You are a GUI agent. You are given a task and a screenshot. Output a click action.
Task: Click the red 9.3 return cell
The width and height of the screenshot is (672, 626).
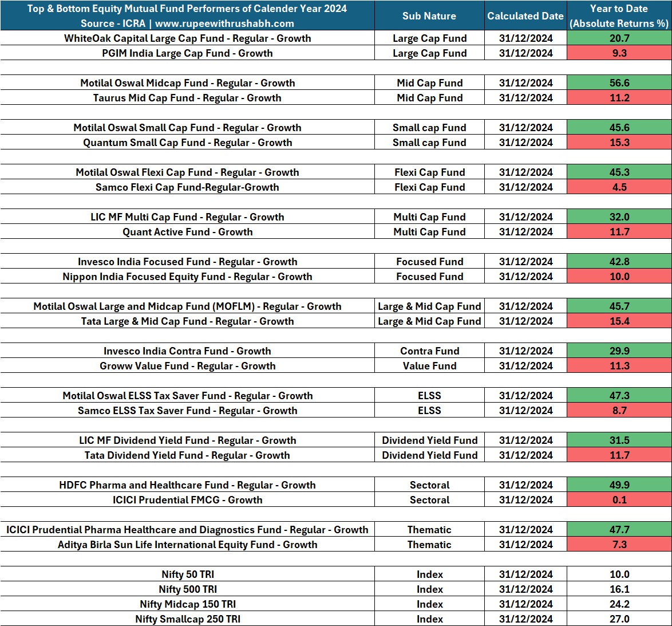tap(619, 53)
